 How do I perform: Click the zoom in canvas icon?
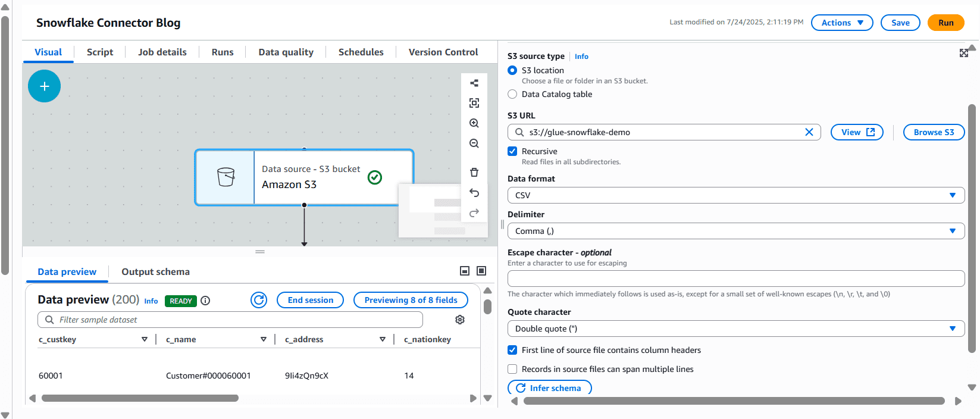coord(474,123)
